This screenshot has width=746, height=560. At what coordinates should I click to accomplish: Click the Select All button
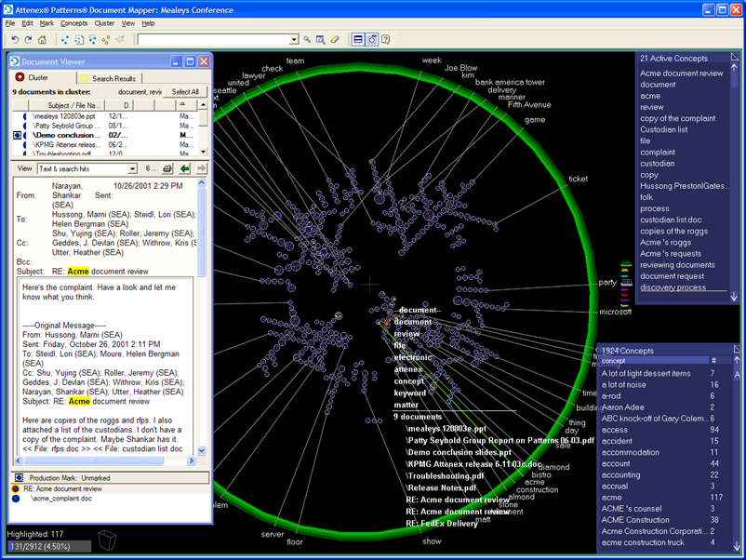pyautogui.click(x=185, y=92)
